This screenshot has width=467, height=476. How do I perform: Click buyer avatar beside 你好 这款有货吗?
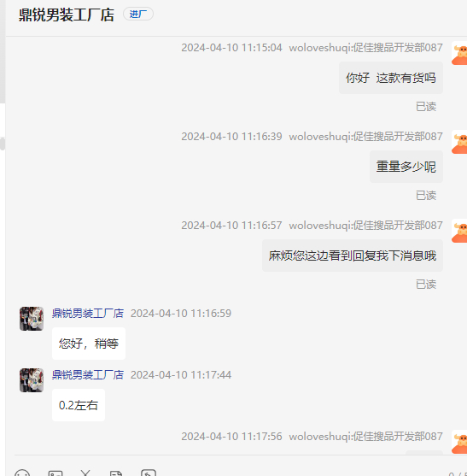[x=459, y=53]
